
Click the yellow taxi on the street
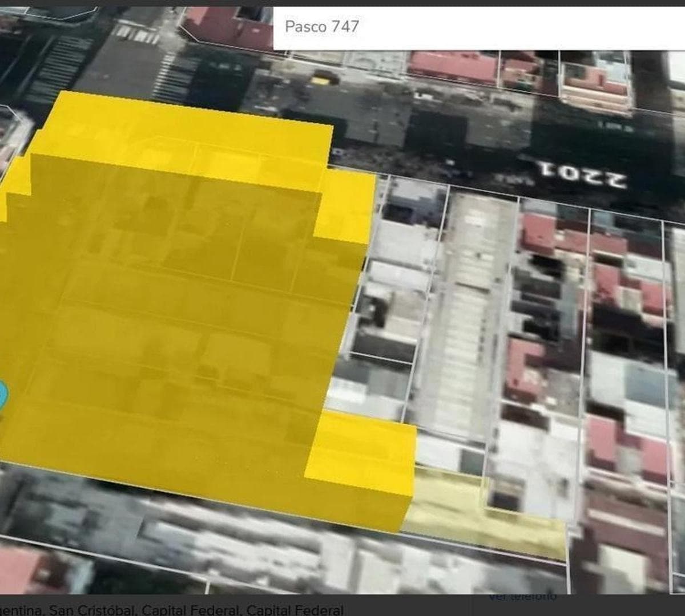321,80
